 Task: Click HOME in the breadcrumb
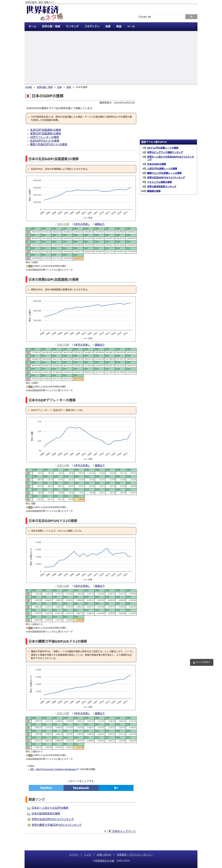29,87
